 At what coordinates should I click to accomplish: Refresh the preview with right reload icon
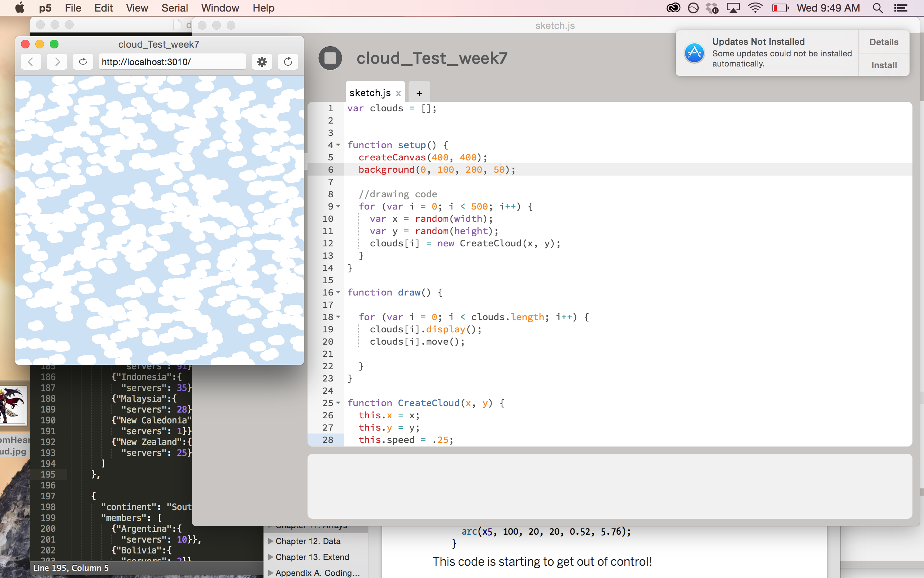pos(288,61)
